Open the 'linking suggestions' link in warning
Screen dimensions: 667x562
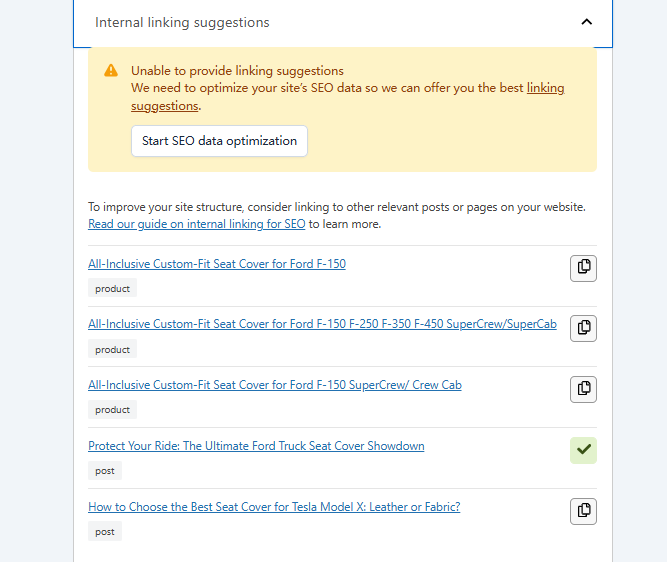[x=545, y=88]
